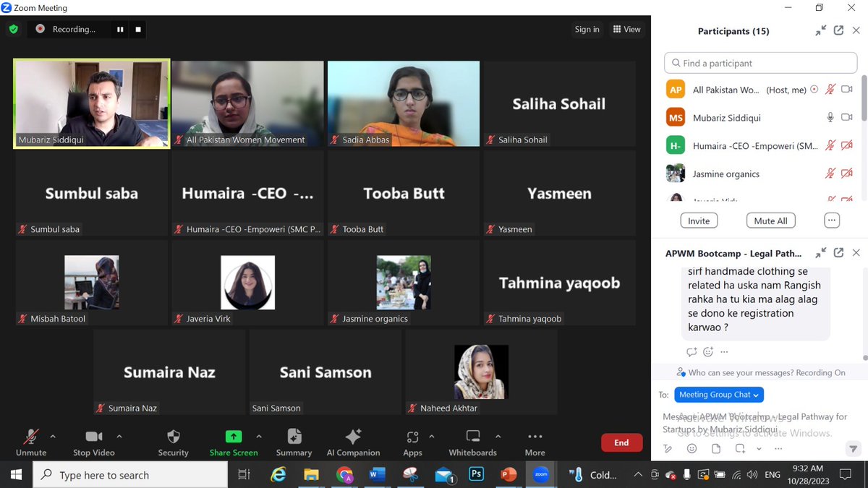Close the Participants panel

pyautogui.click(x=856, y=30)
